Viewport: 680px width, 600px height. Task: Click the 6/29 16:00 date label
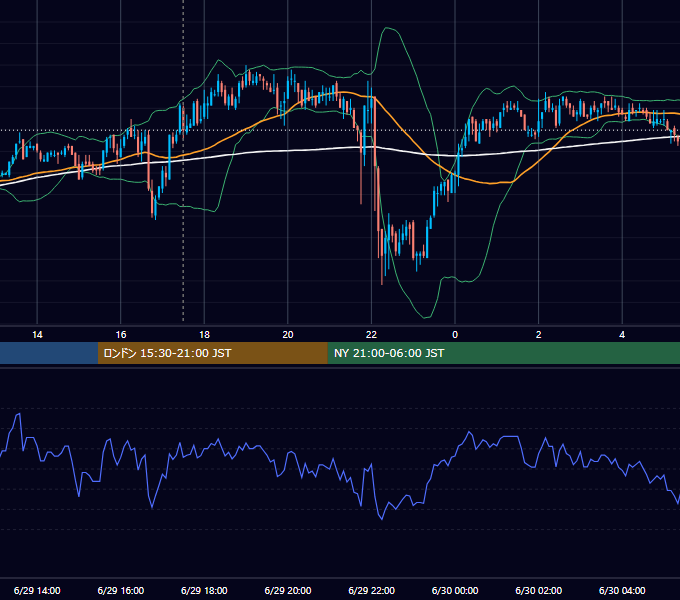coord(121,590)
